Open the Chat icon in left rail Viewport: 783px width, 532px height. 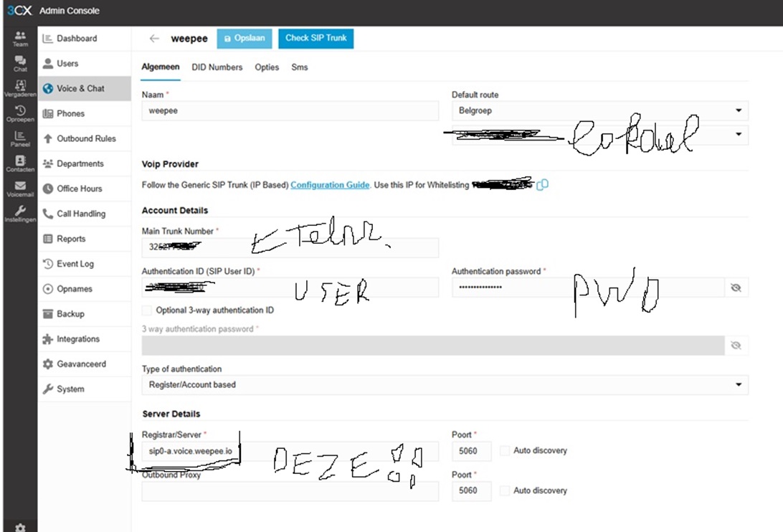[x=20, y=63]
